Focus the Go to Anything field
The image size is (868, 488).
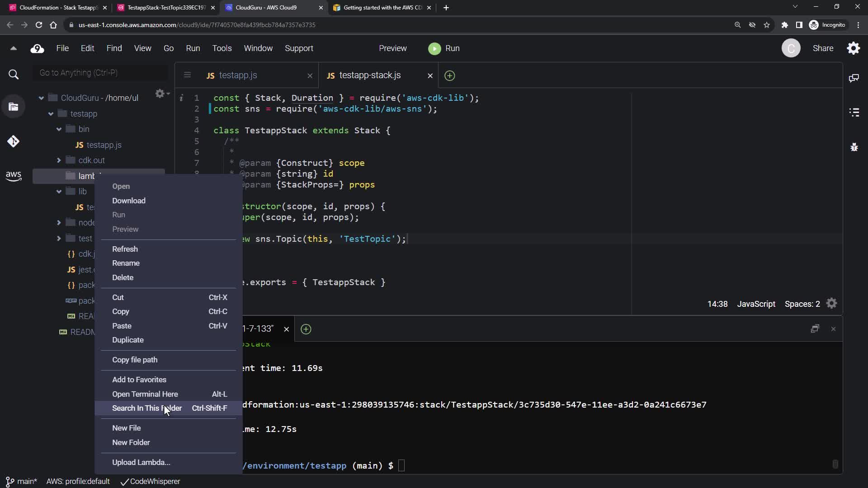[x=100, y=73]
